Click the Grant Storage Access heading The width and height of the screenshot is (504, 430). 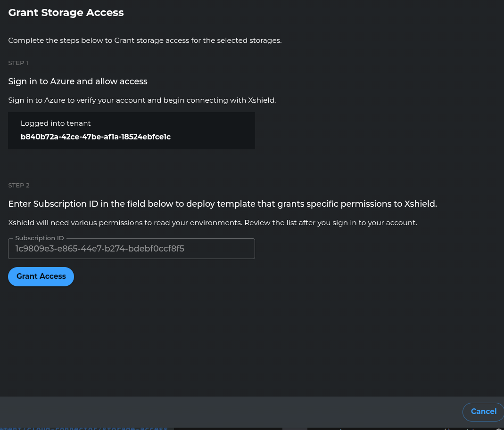click(66, 12)
